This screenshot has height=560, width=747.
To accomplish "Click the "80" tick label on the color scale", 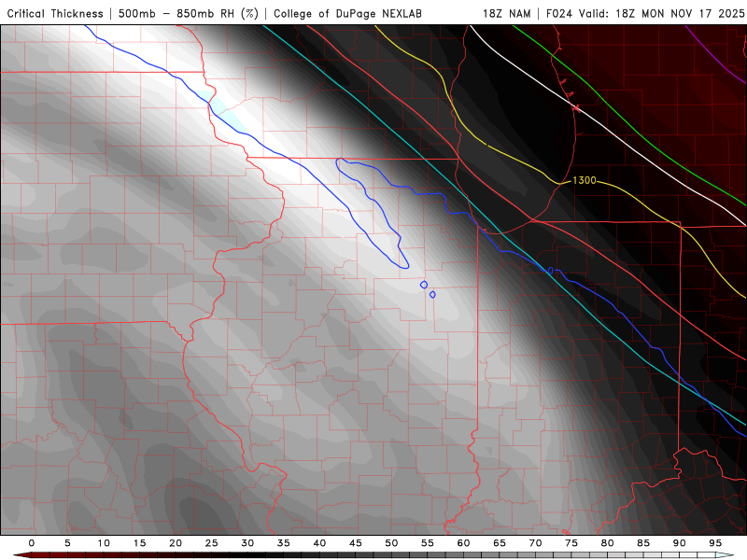I will click(608, 543).
